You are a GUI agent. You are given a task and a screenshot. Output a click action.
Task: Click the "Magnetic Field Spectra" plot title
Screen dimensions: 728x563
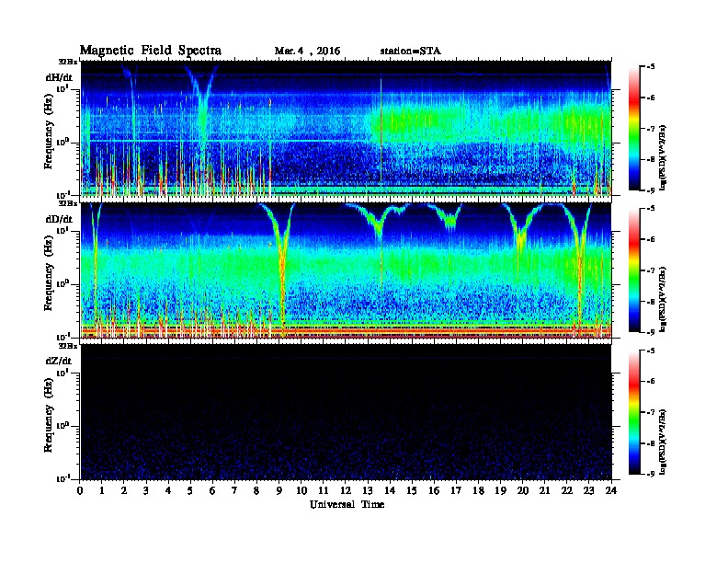tap(151, 51)
